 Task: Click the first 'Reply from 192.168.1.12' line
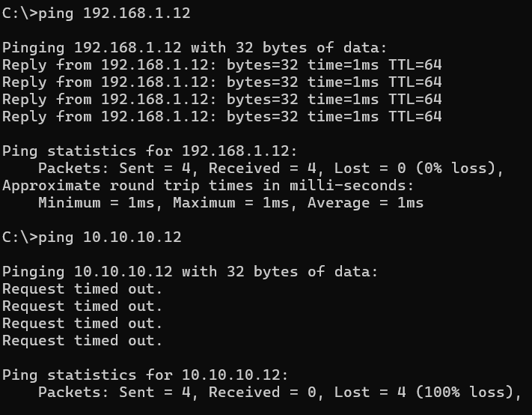click(x=221, y=65)
